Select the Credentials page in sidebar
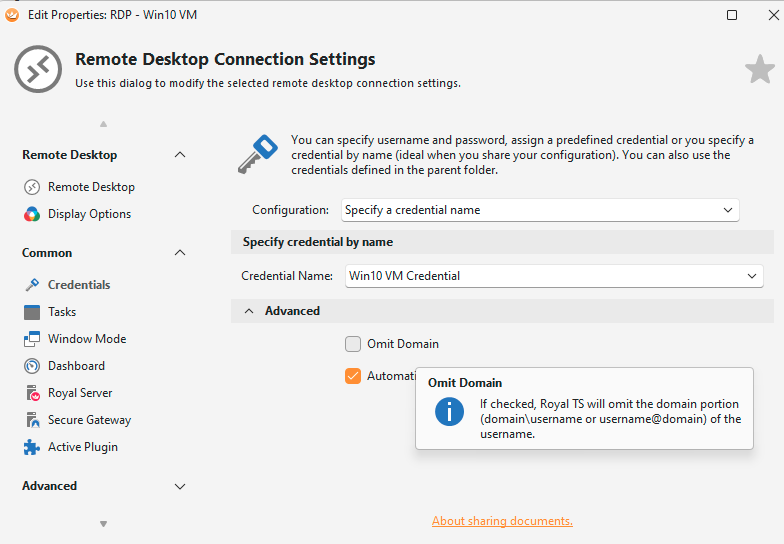Viewport: 784px width, 544px height. 78,285
